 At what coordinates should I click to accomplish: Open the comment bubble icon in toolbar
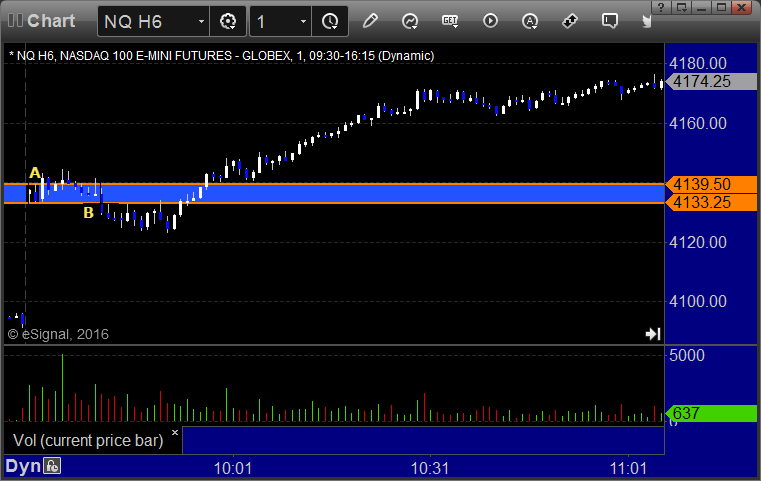click(610, 21)
